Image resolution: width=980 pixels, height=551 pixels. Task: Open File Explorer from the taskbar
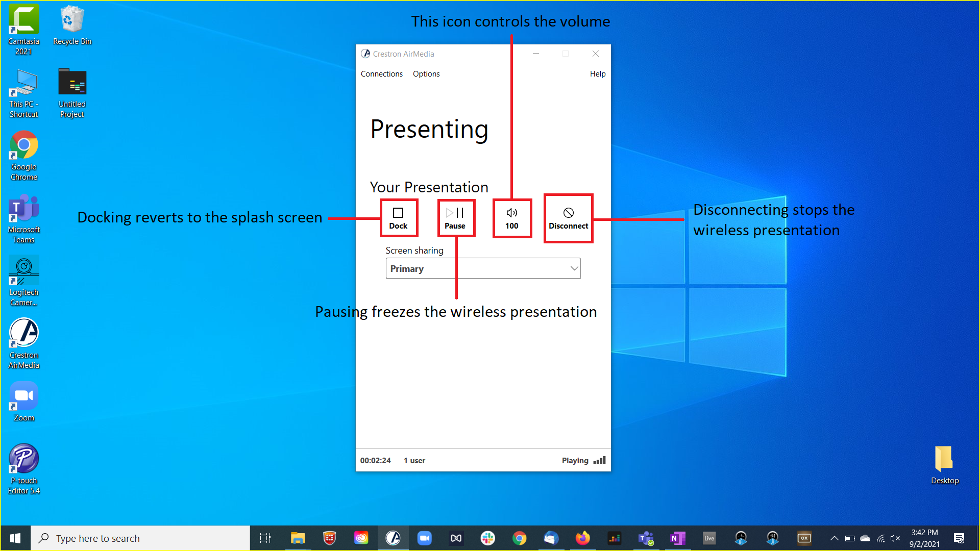pos(298,538)
